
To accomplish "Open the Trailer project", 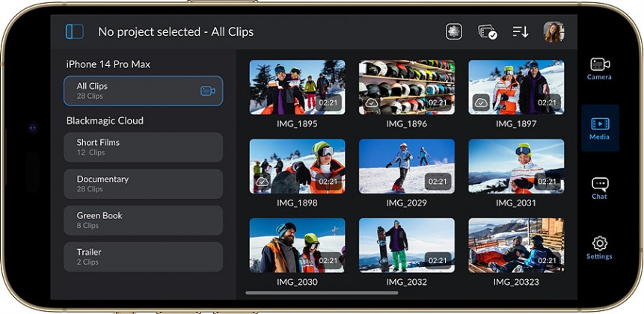I will coord(144,257).
